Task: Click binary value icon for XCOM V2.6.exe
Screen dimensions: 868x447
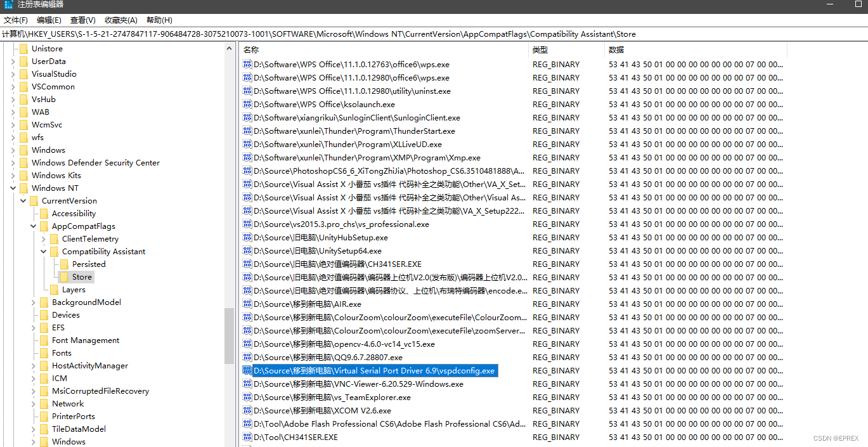Action: pos(247,411)
